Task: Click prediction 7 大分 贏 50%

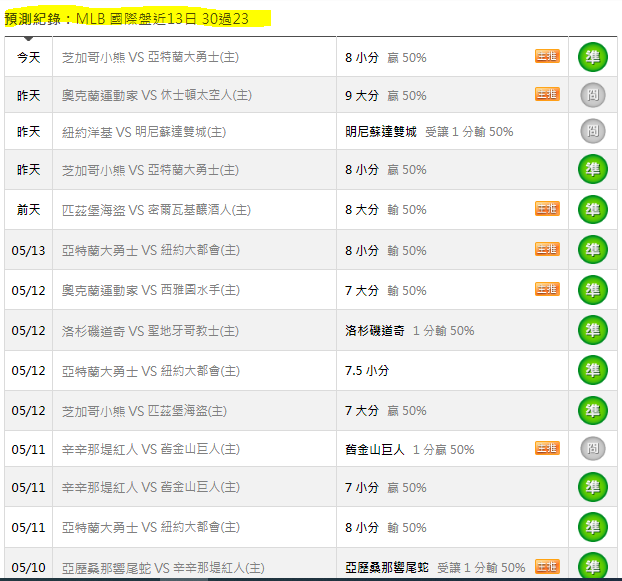Action: pyautogui.click(x=386, y=411)
